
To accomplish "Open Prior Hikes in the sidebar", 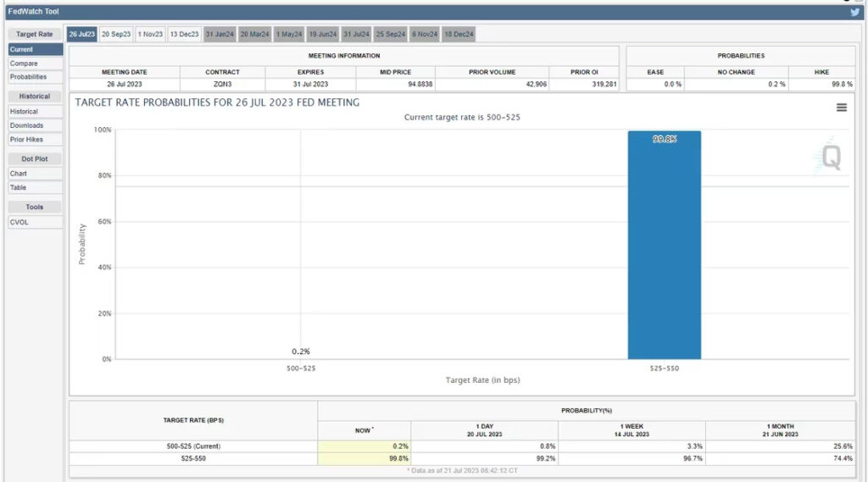I will [x=36, y=140].
